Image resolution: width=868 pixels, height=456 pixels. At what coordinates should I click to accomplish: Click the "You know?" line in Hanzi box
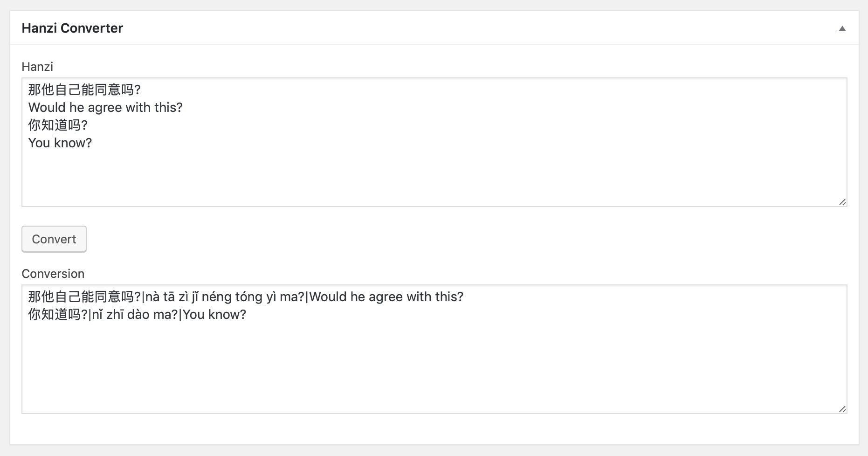tap(60, 143)
